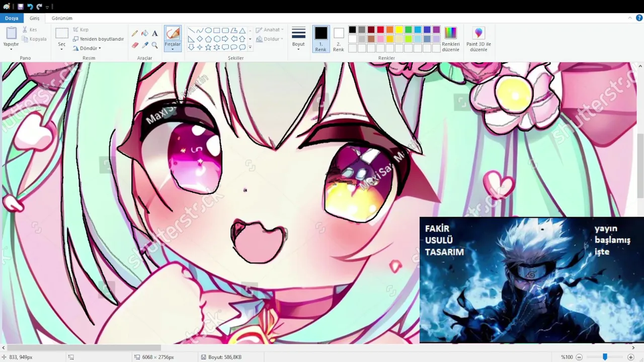The height and width of the screenshot is (362, 644).
Task: Select the Text tool
Action: 155,33
